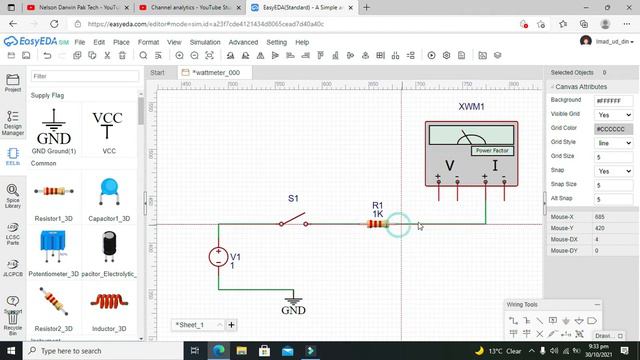Image resolution: width=640 pixels, height=360 pixels.
Task: Open the Place menu
Action: (121, 42)
